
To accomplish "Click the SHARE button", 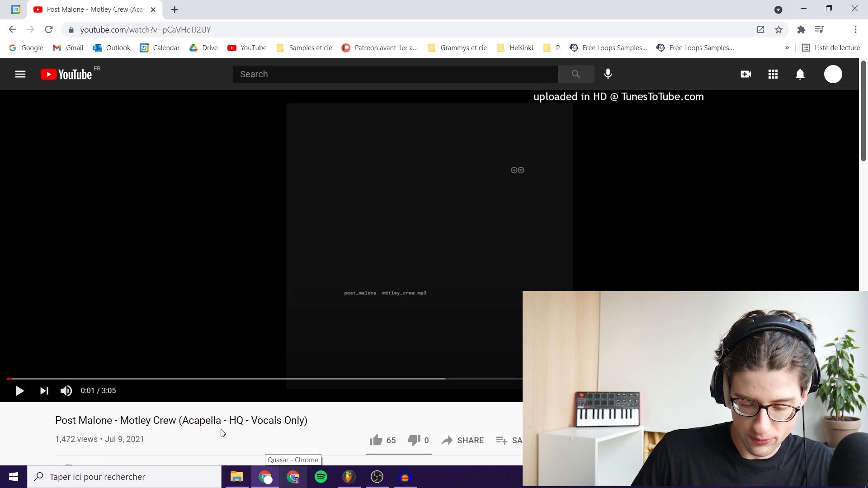I will [x=463, y=440].
